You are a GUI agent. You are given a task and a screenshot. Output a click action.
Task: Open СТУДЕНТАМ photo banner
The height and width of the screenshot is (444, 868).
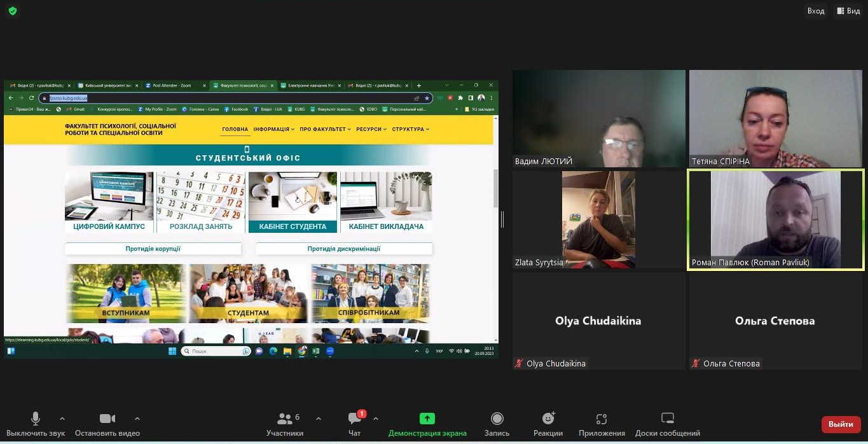(x=248, y=293)
